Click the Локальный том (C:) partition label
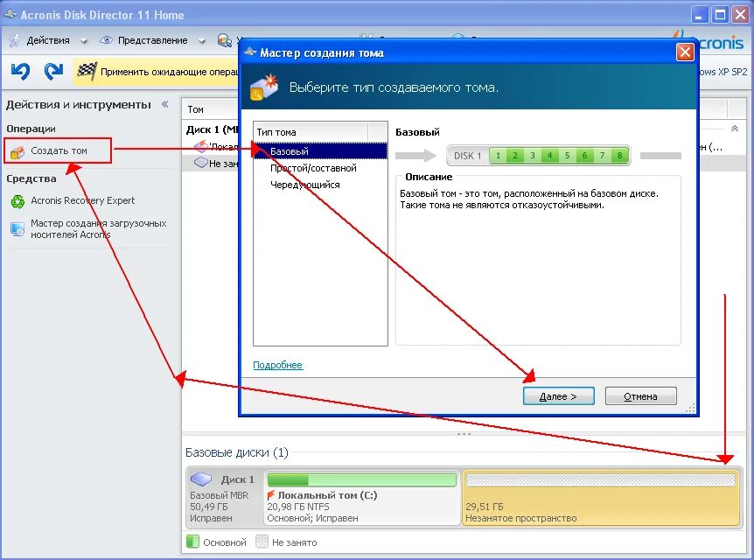 click(x=327, y=495)
